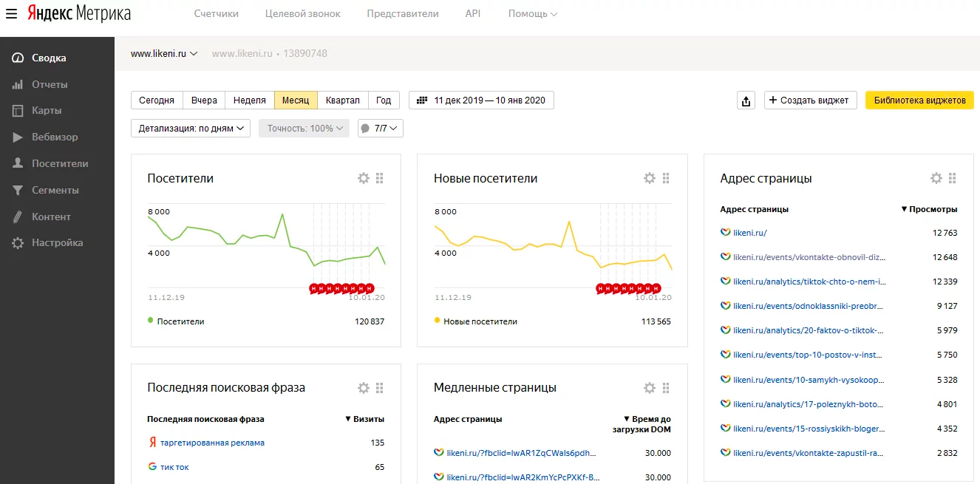Click green Посетители legend dot
980x484 pixels.
[151, 321]
